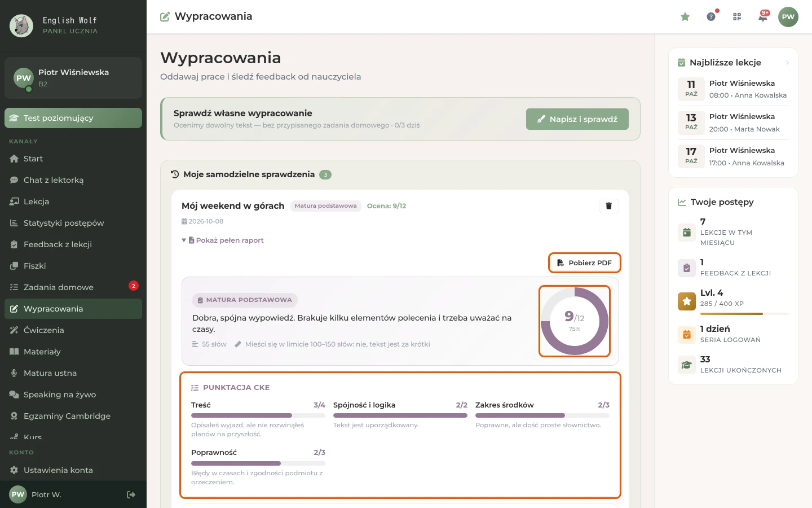Open the 17 PAŹ lesson at 17:00

coord(733,156)
